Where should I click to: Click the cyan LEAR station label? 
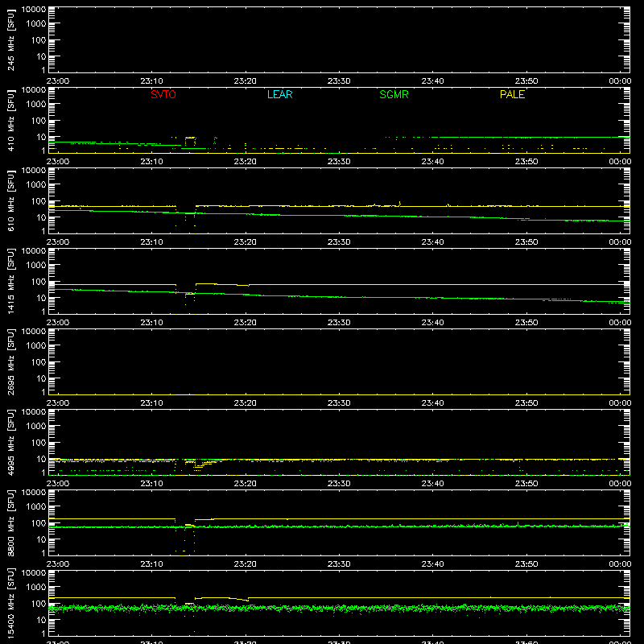coord(279,94)
